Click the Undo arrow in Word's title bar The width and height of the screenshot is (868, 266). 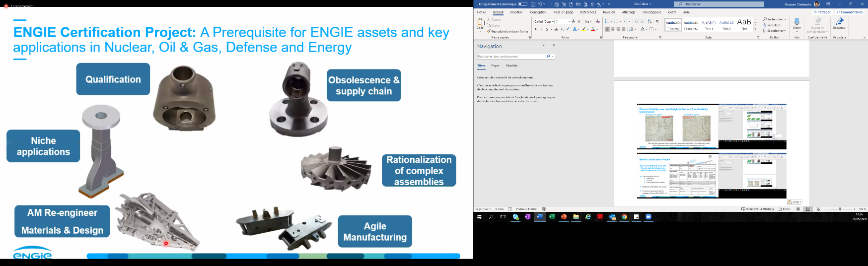[x=540, y=4]
